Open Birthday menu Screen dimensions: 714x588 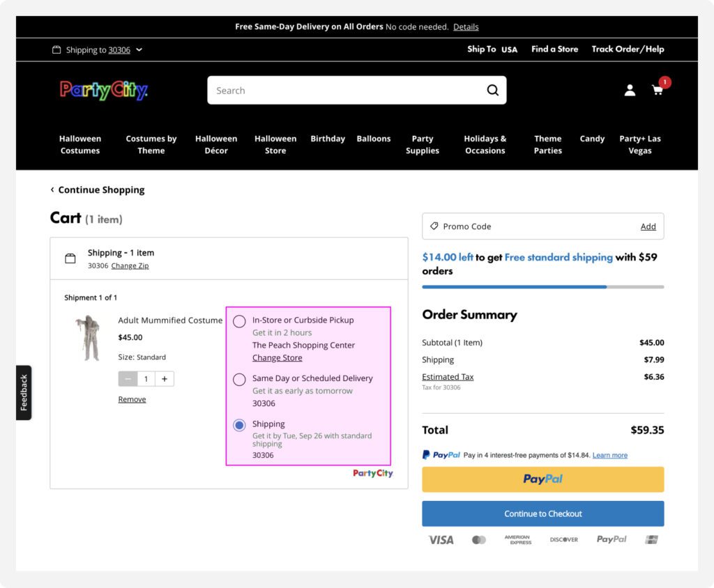[328, 139]
